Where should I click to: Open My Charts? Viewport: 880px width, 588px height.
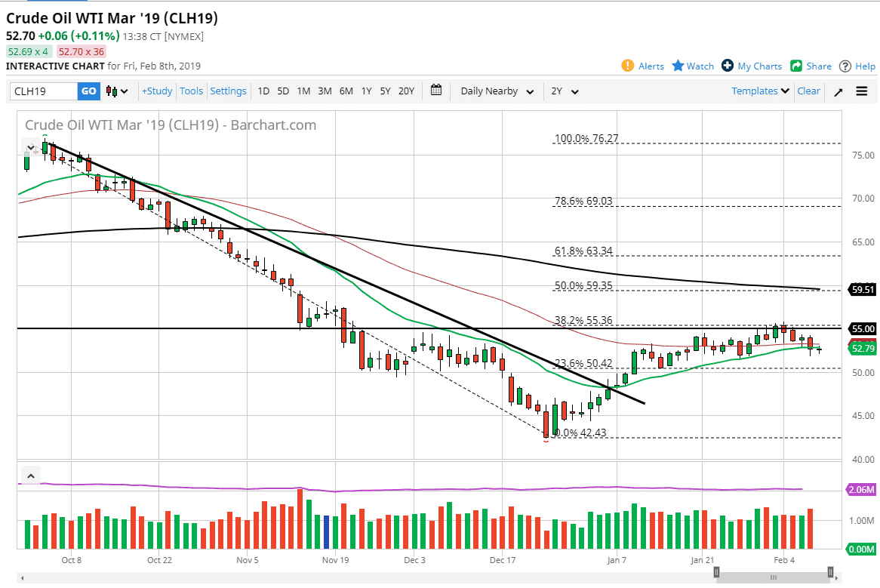[752, 66]
